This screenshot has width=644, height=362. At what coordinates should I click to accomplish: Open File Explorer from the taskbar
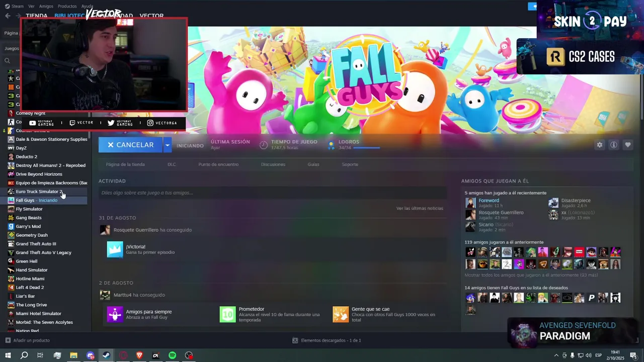point(73,355)
